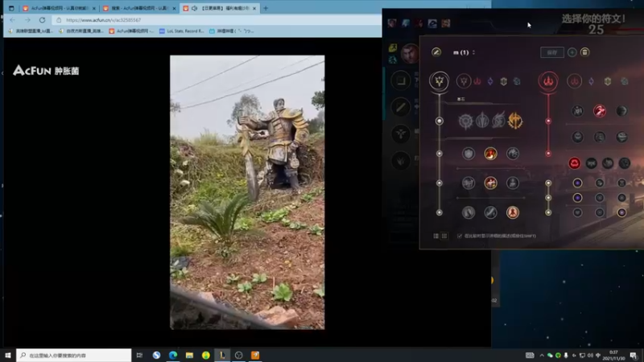Select the Fleet Footwork keystone rune
This screenshot has height=362, width=644.
tap(498, 121)
